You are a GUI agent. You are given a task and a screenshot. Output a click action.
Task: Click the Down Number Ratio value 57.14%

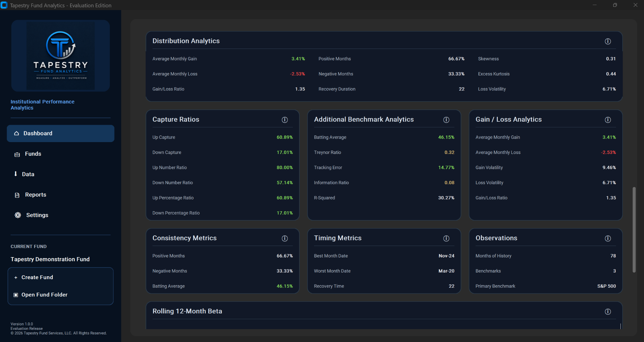coord(285,183)
